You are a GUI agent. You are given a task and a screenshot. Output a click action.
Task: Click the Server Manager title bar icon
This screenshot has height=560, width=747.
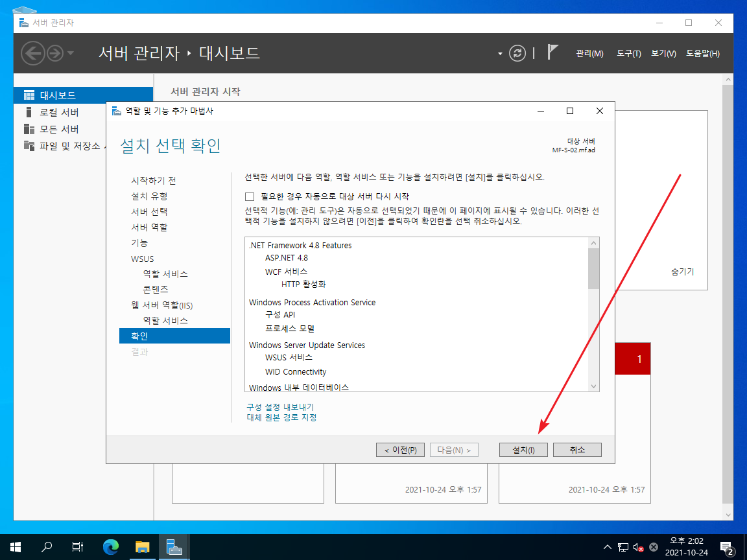click(24, 23)
